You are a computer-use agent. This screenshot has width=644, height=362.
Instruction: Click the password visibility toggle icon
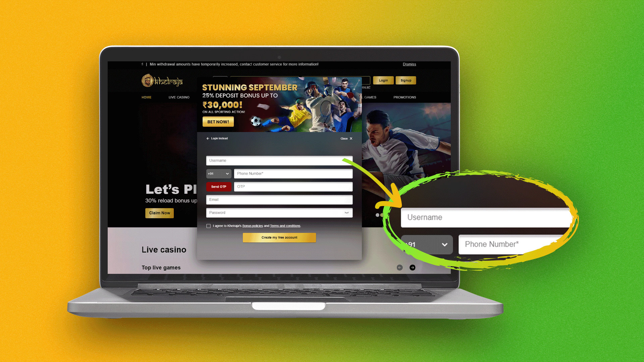pos(347,213)
